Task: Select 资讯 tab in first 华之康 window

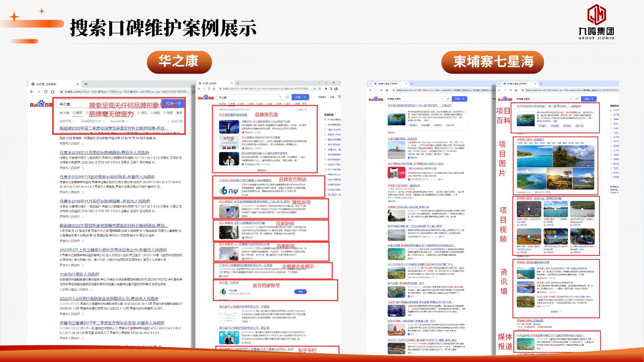Action: click(142, 113)
